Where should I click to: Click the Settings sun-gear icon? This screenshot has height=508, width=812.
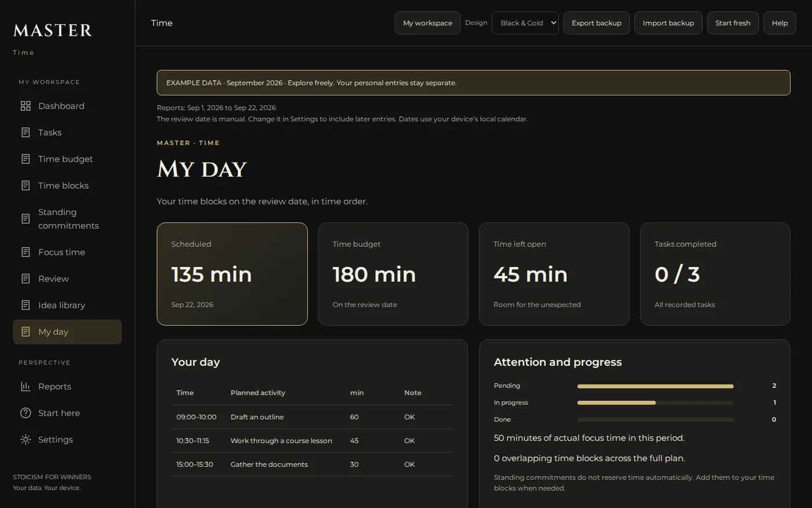coord(26,439)
